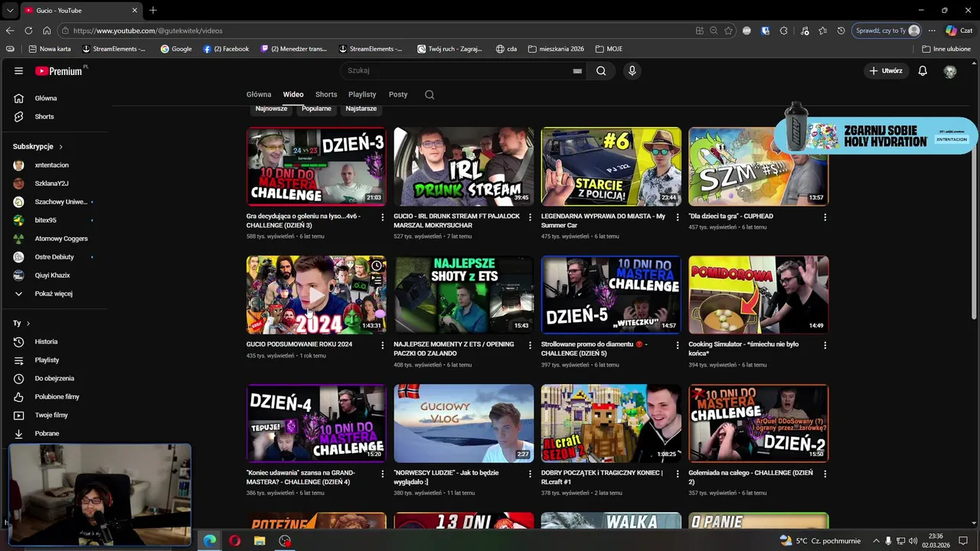Search within the channel using the magnifier icon
This screenshot has width=980, height=551.
click(x=430, y=94)
